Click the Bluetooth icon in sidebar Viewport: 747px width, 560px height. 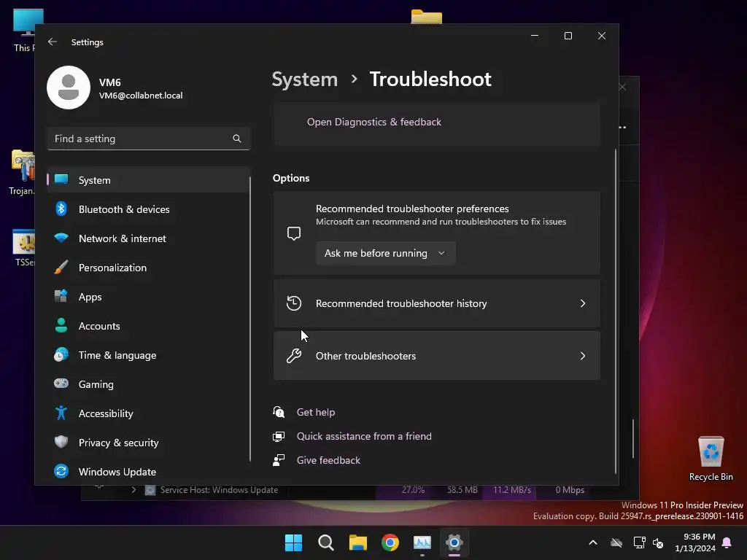point(61,209)
